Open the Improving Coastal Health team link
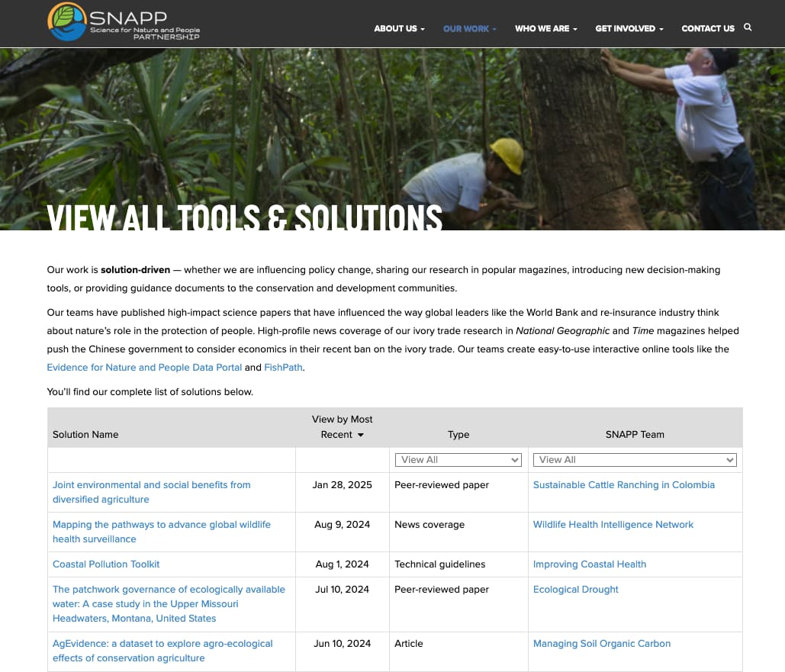This screenshot has width=785, height=672. pyautogui.click(x=590, y=564)
